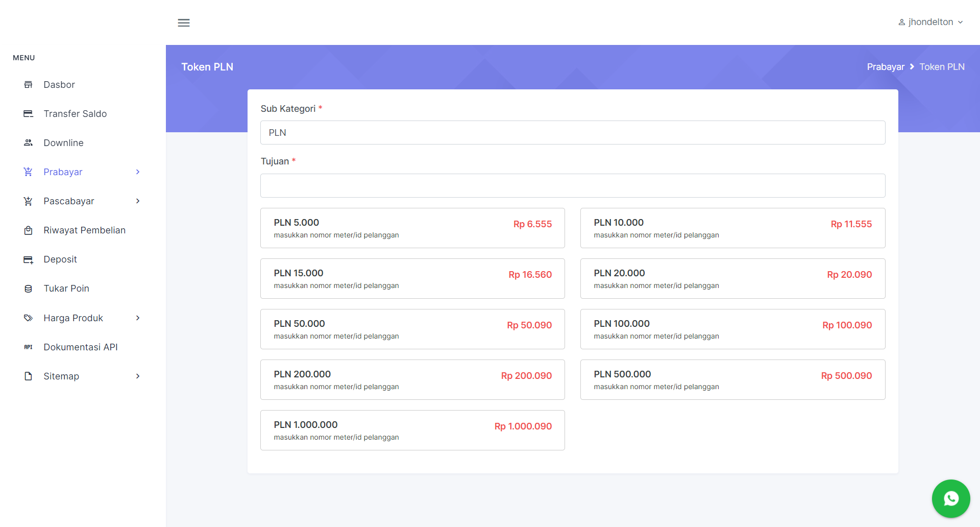Open the jhondelton account dropdown arrow
This screenshot has width=980, height=527.
pyautogui.click(x=961, y=22)
